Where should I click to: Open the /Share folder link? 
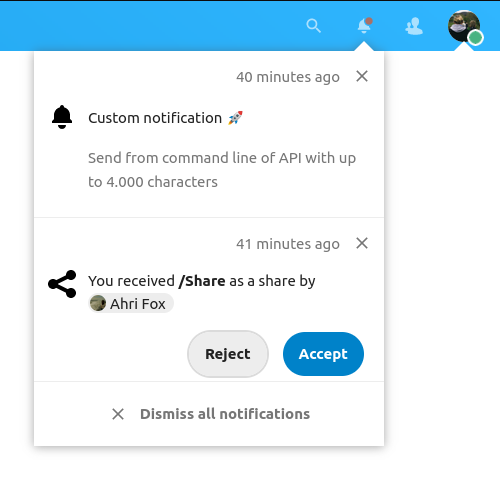[x=202, y=281]
